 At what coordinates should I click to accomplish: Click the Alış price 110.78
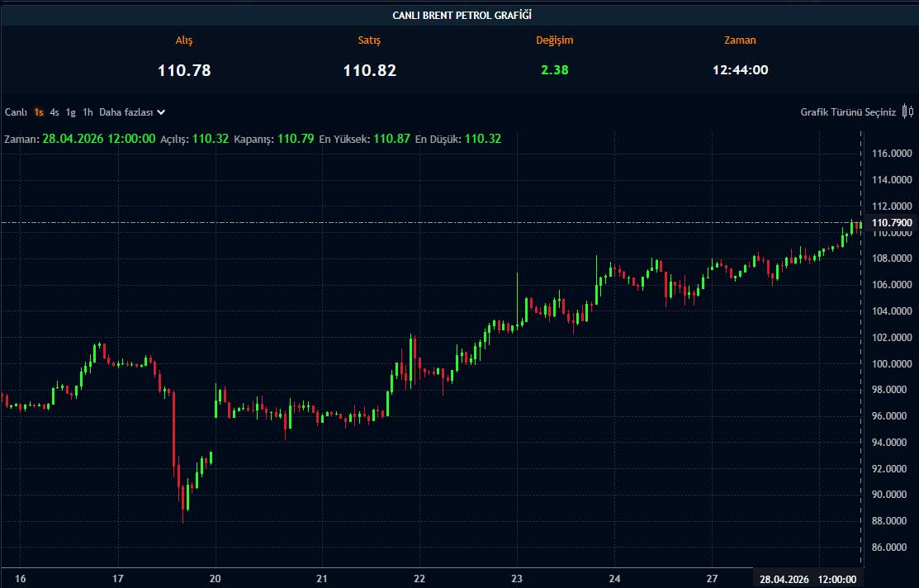pyautogui.click(x=184, y=70)
